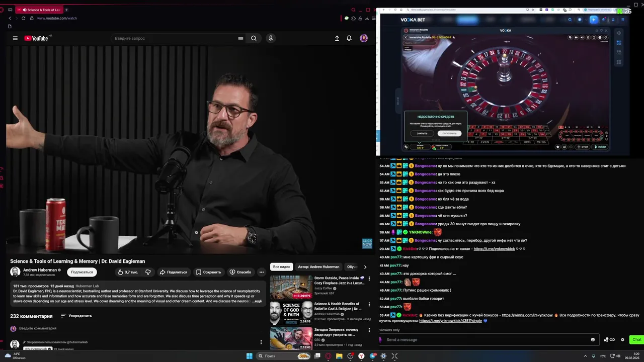644x362 pixels.
Task: Open Загадка Эвереста video title
Action: 336,332
